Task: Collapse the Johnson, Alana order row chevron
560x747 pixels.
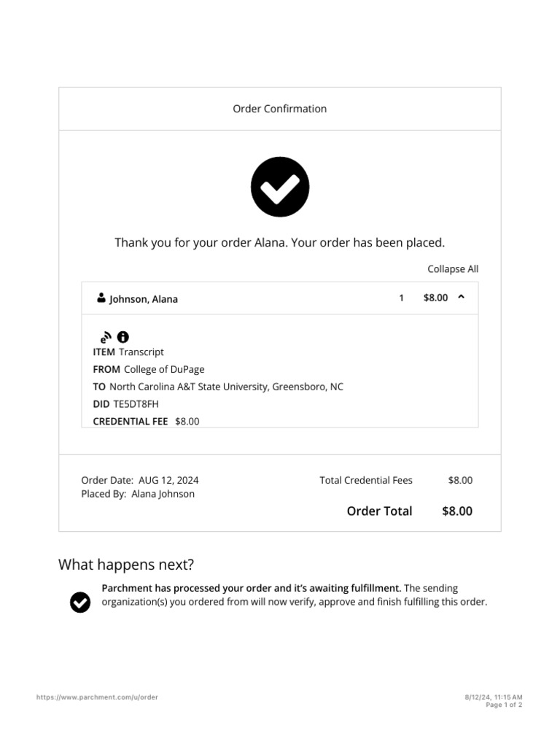Action: point(461,297)
